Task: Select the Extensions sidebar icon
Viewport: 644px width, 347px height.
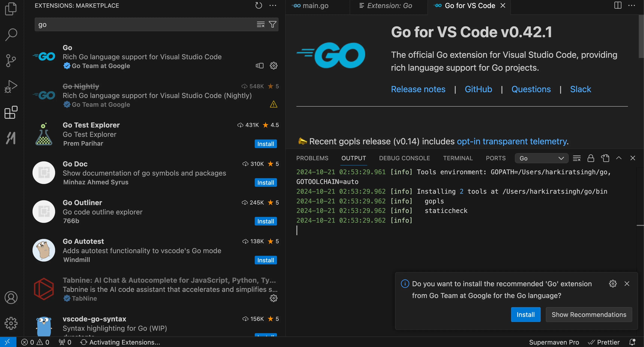Action: click(x=11, y=113)
